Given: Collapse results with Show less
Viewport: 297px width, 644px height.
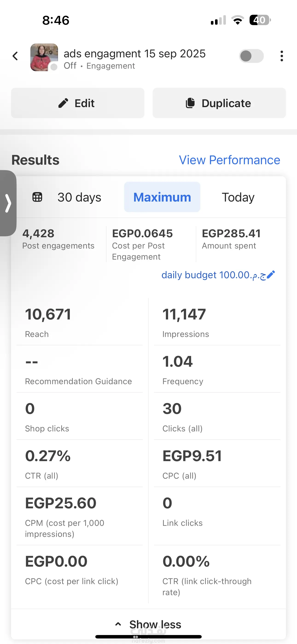Looking at the screenshot, I should coord(155,624).
